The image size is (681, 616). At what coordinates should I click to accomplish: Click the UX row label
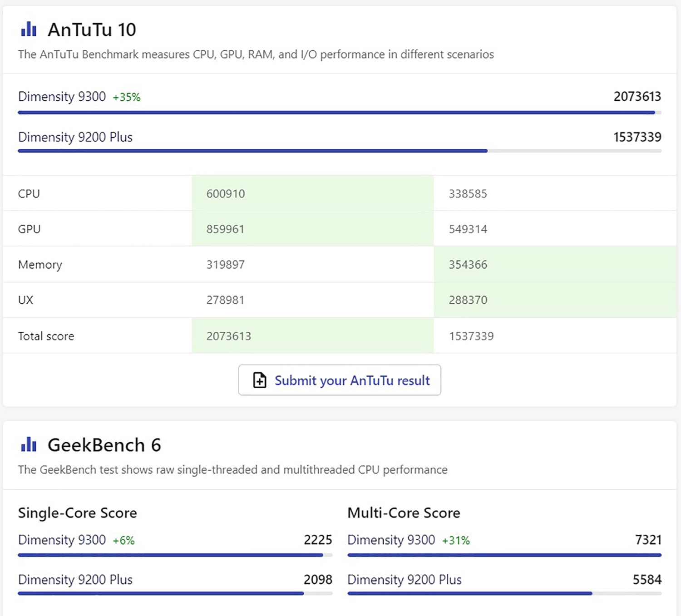coord(26,300)
